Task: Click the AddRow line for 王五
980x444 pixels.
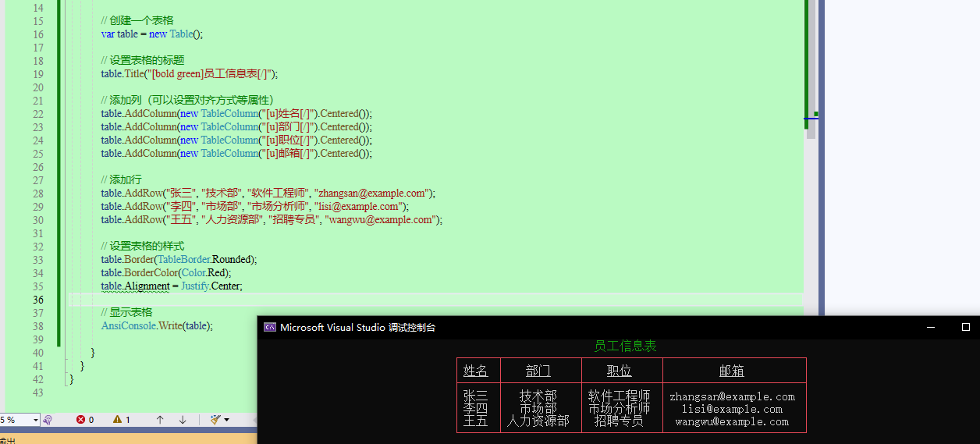Action: 272,220
